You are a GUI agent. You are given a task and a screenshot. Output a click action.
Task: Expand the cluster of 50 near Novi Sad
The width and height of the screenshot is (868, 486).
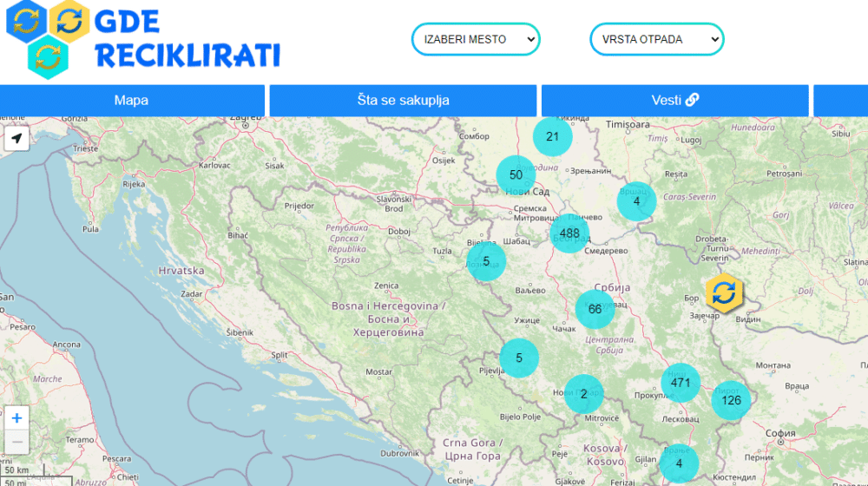pos(516,175)
